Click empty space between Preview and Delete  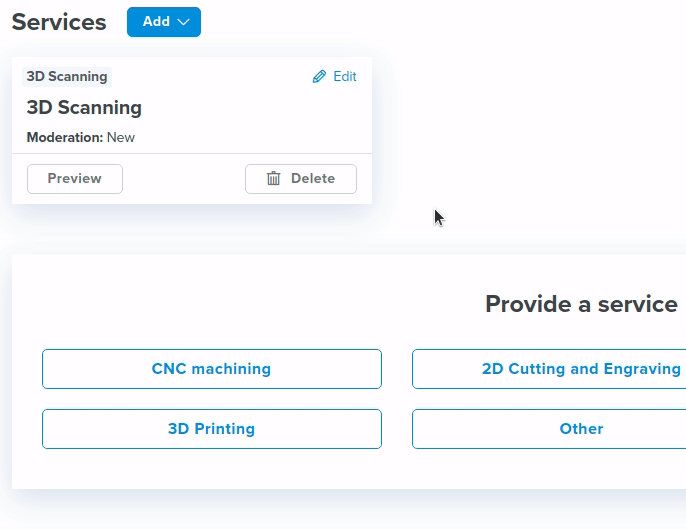point(184,179)
